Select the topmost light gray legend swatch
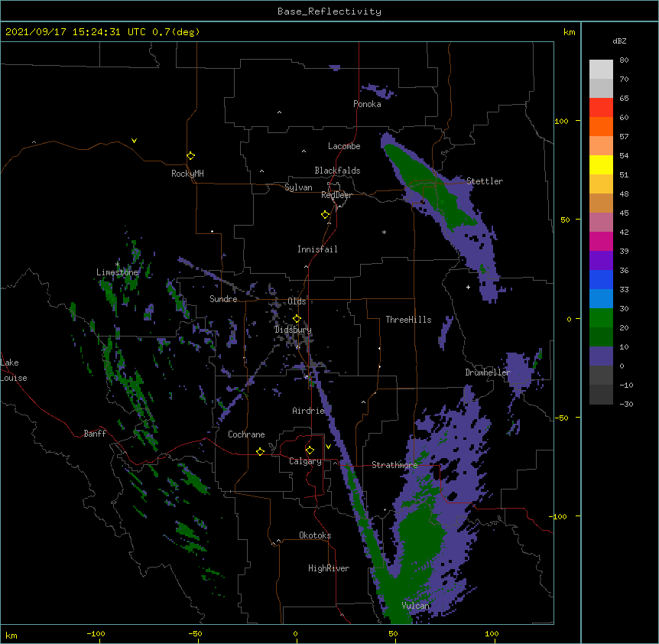Screen dimensions: 659x644 pyautogui.click(x=601, y=69)
